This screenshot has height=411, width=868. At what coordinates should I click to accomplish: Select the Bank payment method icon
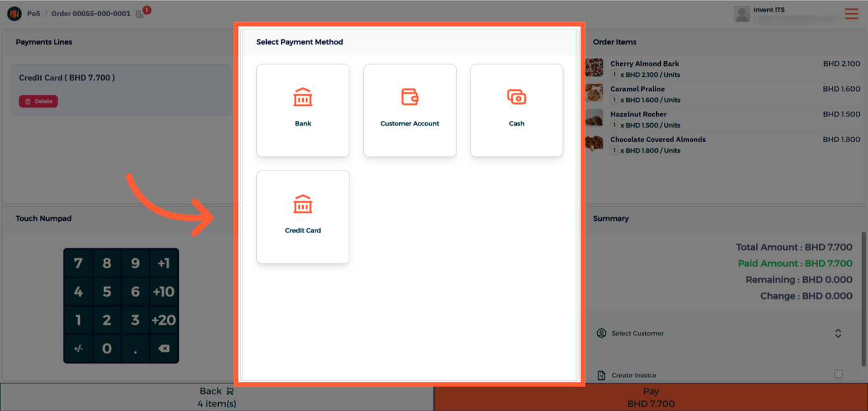click(303, 98)
